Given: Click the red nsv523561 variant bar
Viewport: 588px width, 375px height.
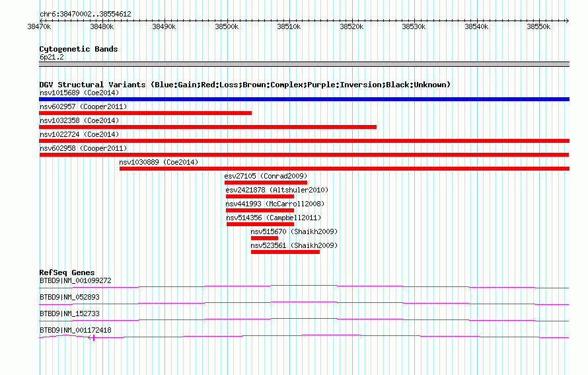Looking at the screenshot, I should tap(285, 252).
